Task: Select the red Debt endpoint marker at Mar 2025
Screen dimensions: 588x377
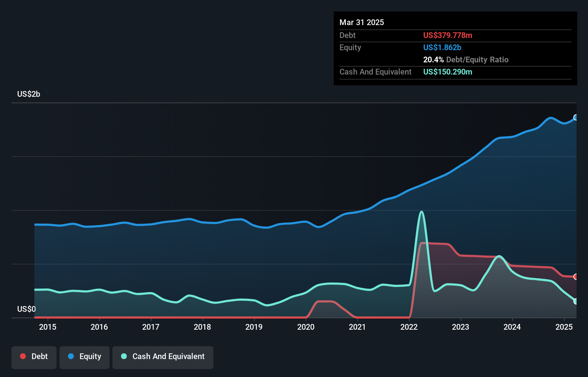Action: coord(576,277)
